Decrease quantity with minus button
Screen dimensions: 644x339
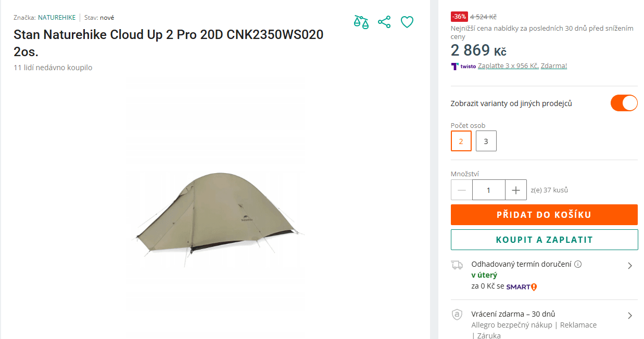tap(461, 189)
